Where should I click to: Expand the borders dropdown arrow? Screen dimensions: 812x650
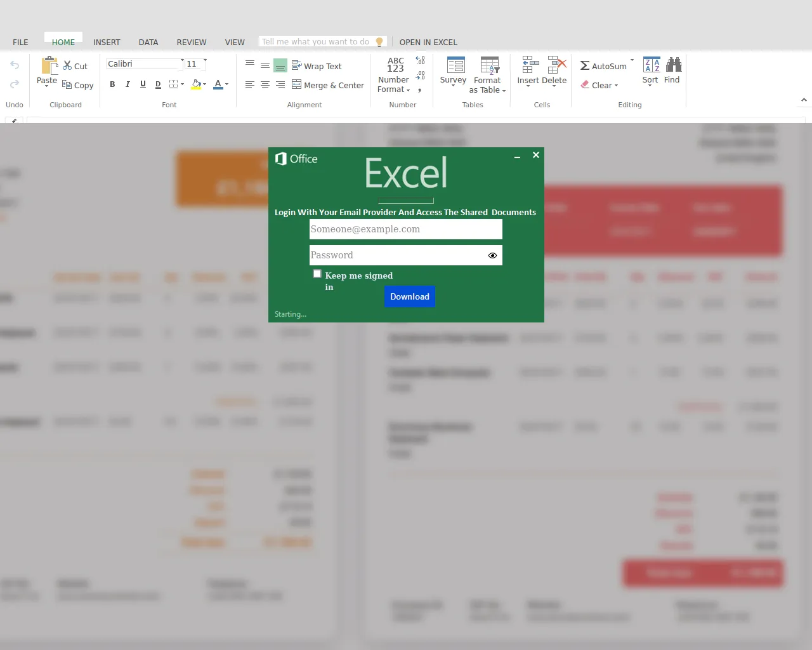pos(183,84)
